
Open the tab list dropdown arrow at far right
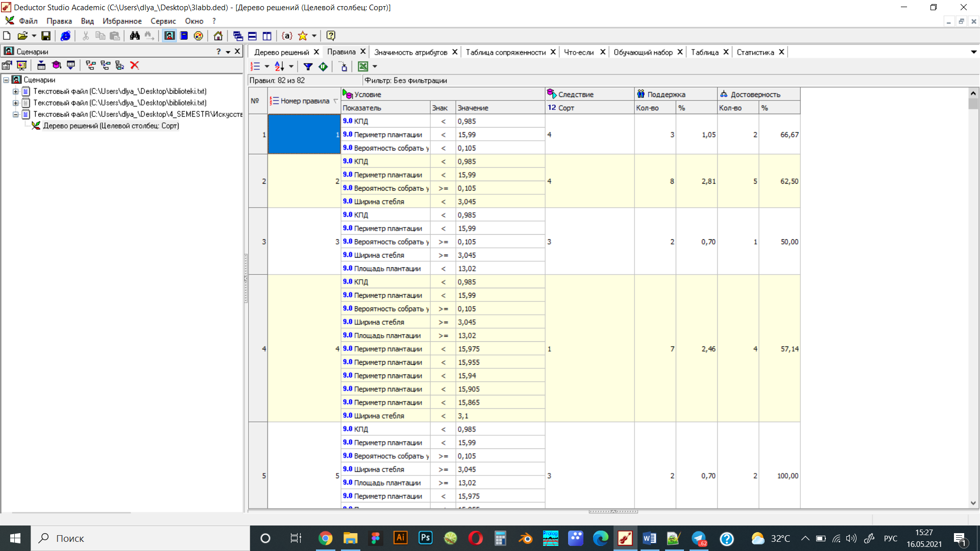[x=973, y=52]
